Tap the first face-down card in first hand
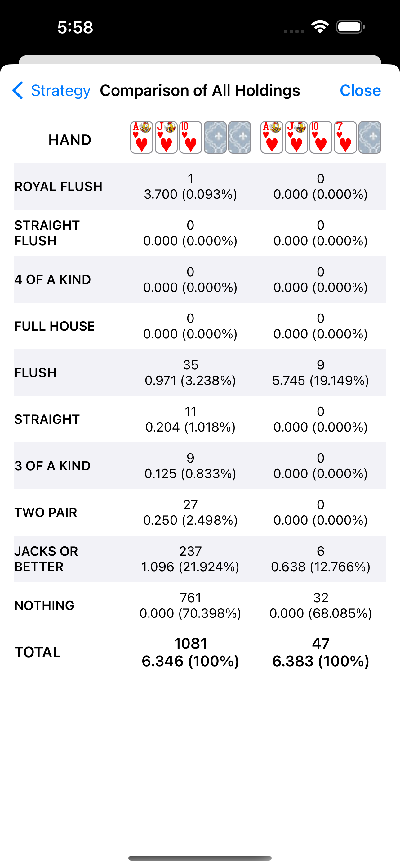This screenshot has width=400, height=868. [215, 138]
